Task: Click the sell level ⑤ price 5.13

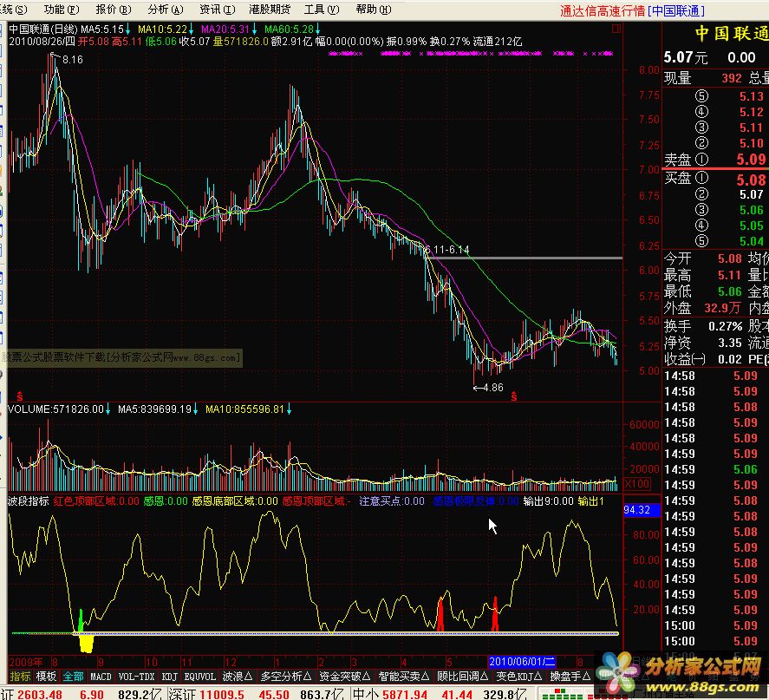Action: pos(752,96)
